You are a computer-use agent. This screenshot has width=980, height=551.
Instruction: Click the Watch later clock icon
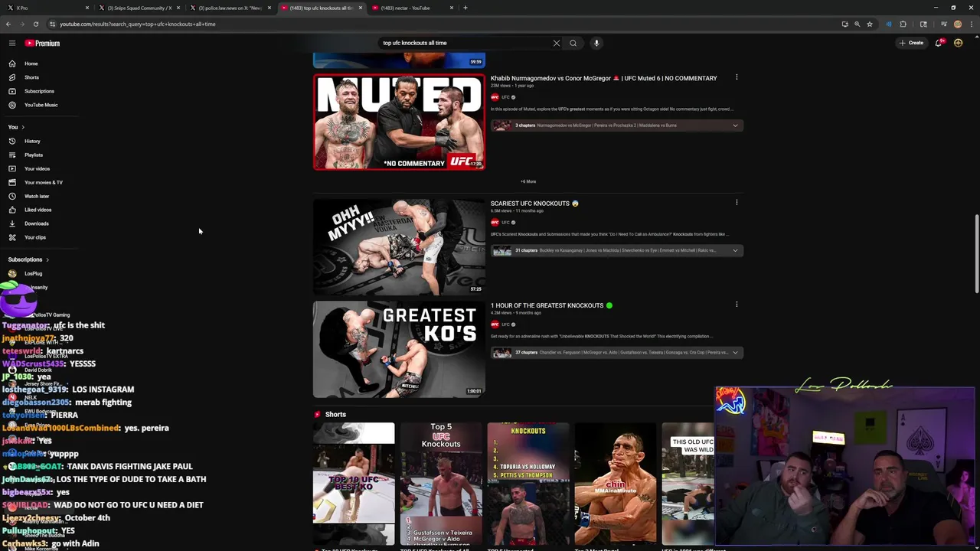12,196
